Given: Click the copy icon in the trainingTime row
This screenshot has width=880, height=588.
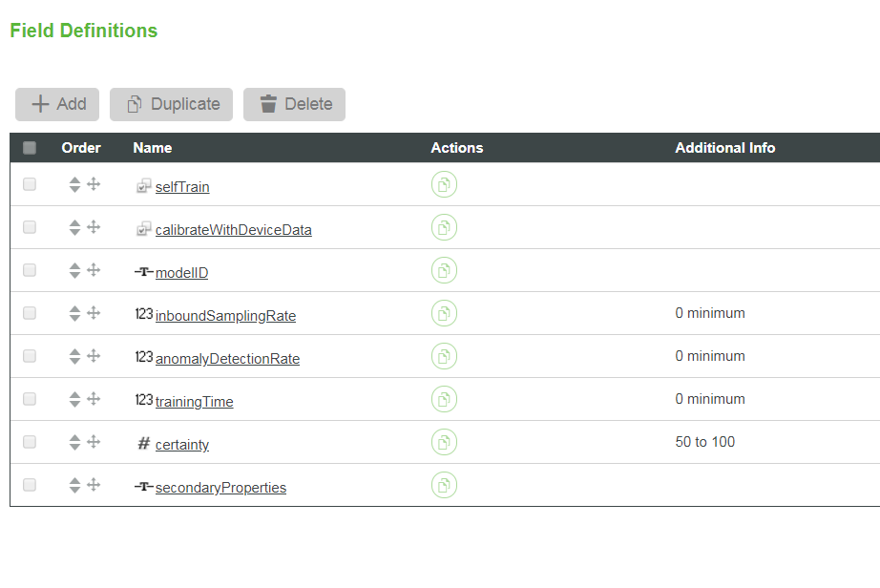Looking at the screenshot, I should pyautogui.click(x=444, y=400).
